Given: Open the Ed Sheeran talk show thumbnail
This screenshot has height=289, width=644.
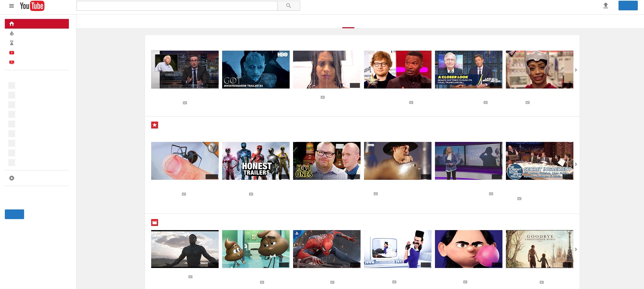Looking at the screenshot, I should [398, 70].
